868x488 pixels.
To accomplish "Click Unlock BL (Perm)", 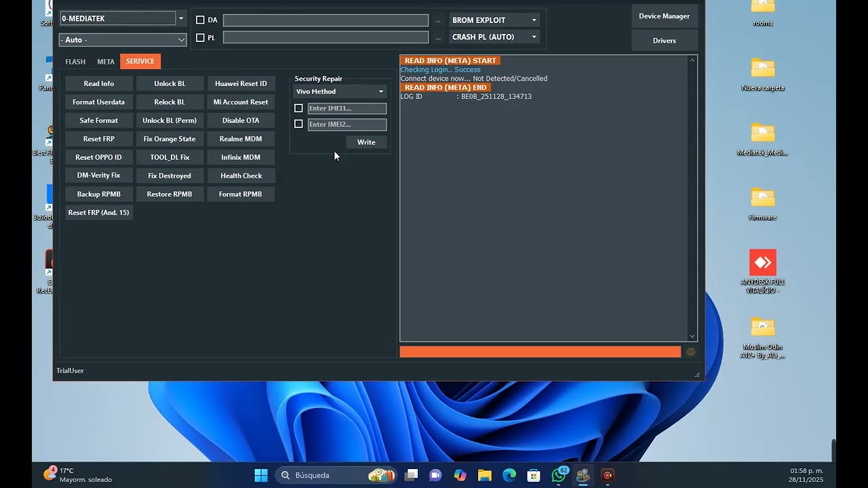I will 170,120.
